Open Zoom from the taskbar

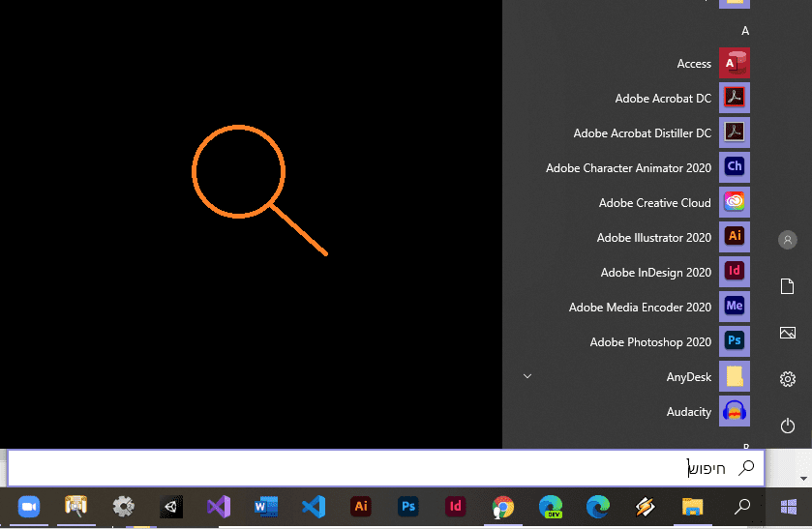coord(29,506)
